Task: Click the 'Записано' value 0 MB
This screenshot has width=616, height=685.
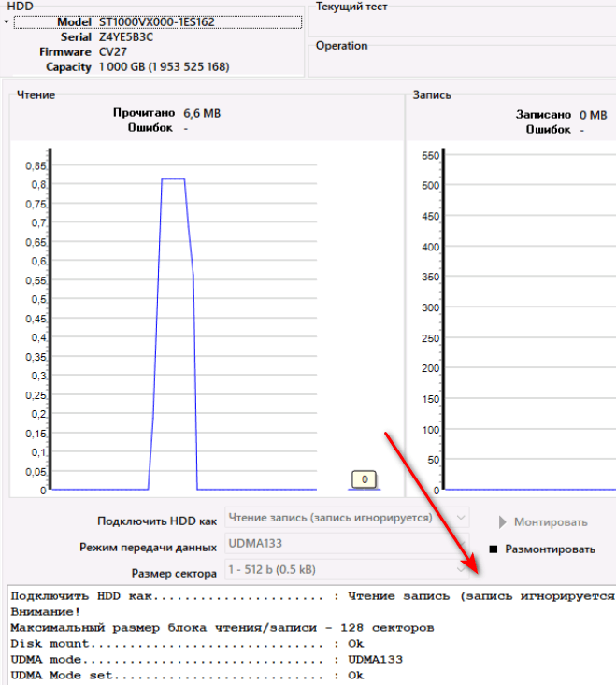Action: [594, 115]
